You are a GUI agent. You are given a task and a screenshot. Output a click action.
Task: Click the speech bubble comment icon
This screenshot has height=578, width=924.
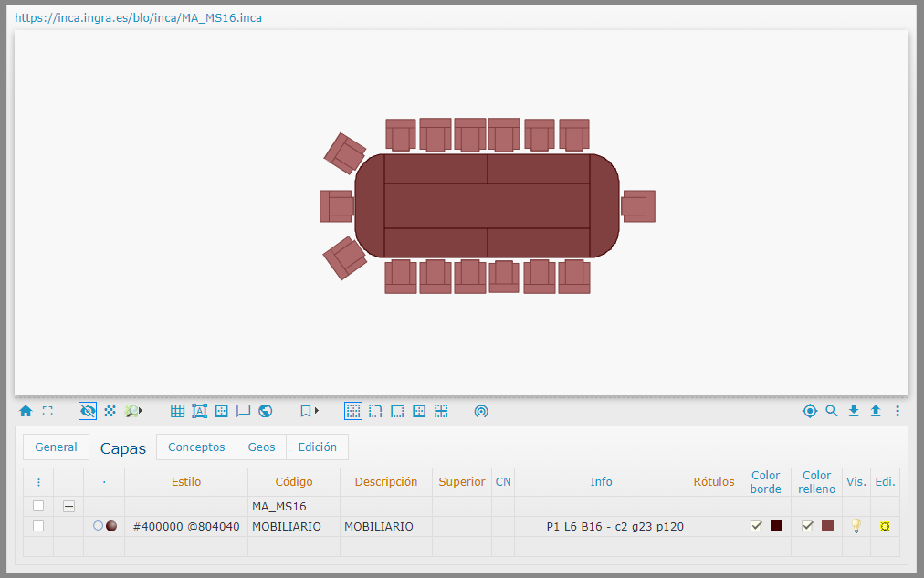tap(244, 411)
